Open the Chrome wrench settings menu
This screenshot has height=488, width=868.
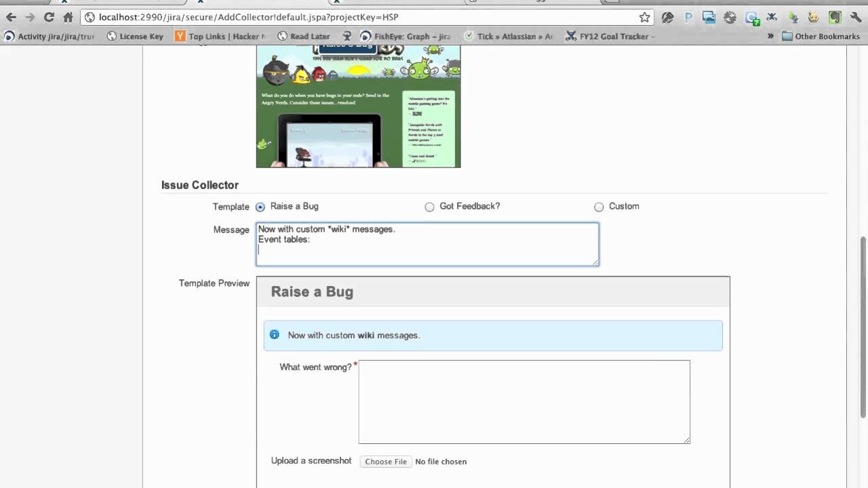pos(854,18)
